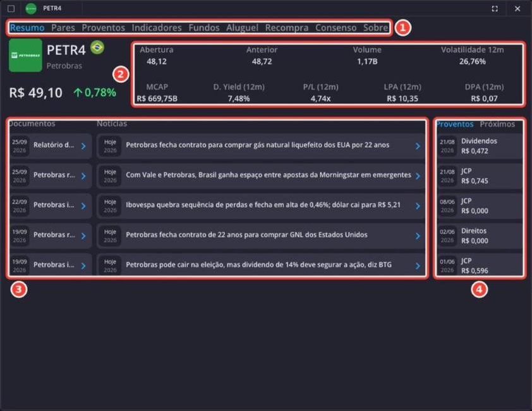
Task: Switch to the Pares tab
Action: tap(63, 28)
